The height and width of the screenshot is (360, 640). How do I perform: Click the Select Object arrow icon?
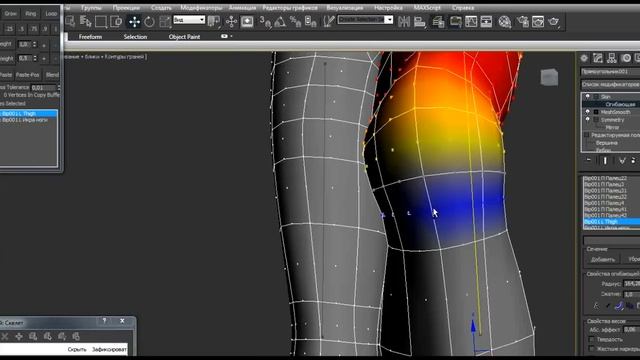click(x=70, y=22)
